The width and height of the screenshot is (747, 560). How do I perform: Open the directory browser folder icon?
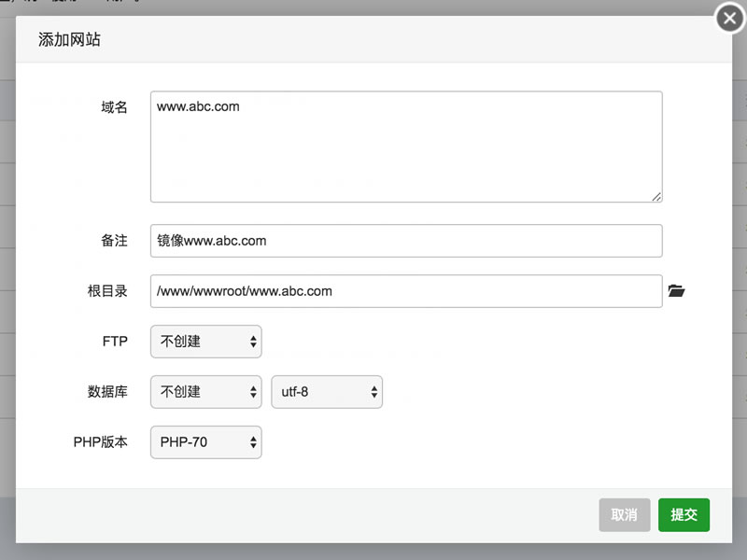click(x=677, y=291)
